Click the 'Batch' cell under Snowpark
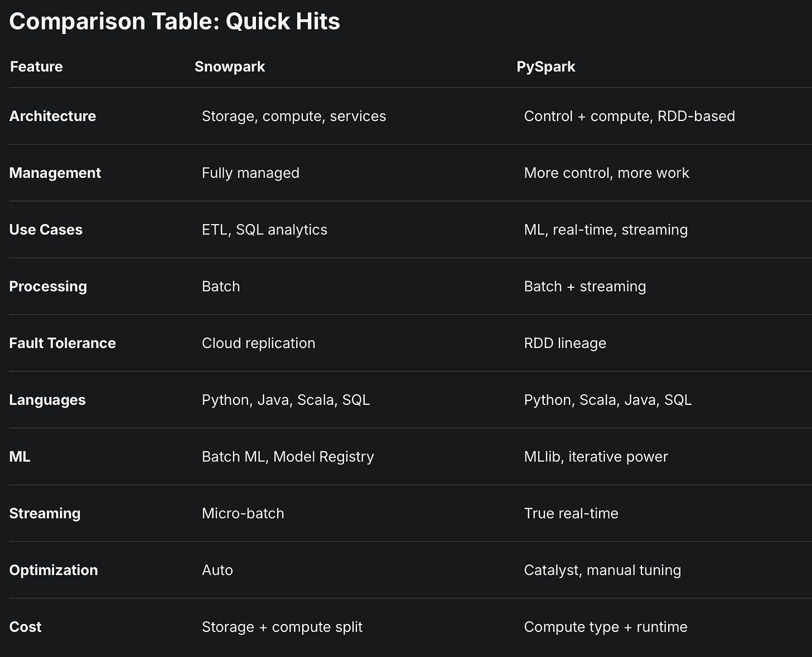This screenshot has width=812, height=657. click(221, 287)
